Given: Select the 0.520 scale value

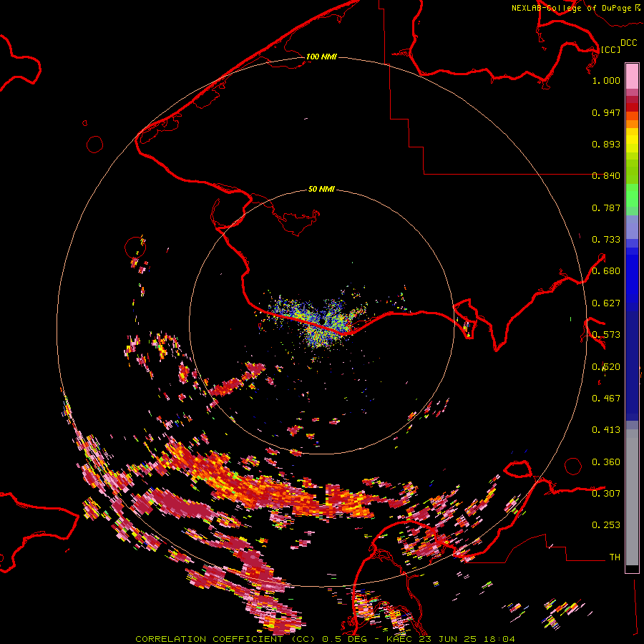Looking at the screenshot, I should (606, 367).
